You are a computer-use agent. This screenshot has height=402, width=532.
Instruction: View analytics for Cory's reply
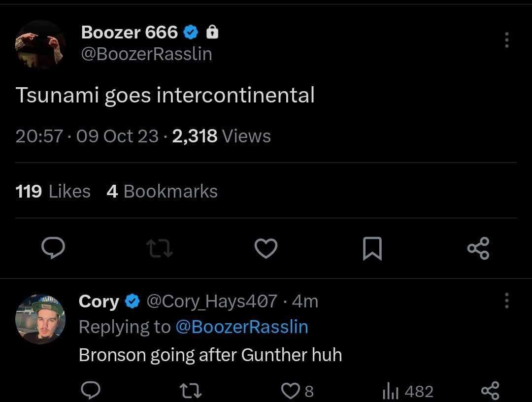pyautogui.click(x=408, y=392)
